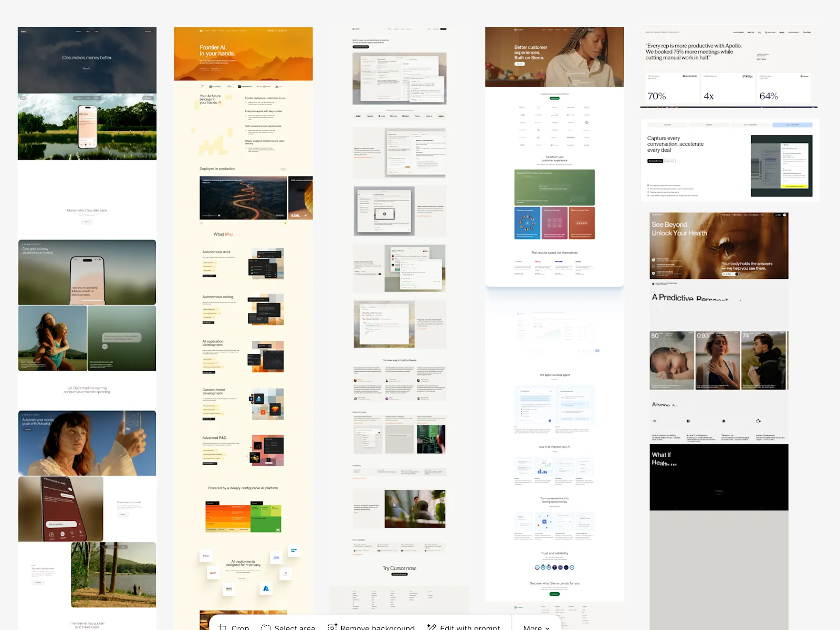Choose Remove background in the toolbar
840x630 pixels.
click(371, 627)
